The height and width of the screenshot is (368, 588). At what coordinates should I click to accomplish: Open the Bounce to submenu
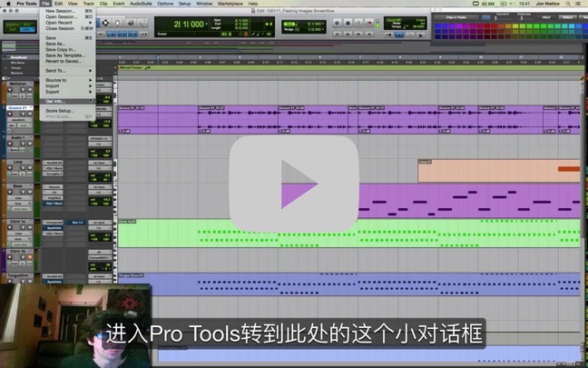(67, 80)
